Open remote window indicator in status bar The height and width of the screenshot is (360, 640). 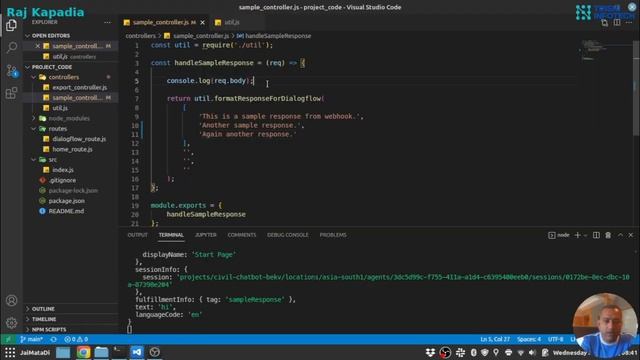point(8,339)
